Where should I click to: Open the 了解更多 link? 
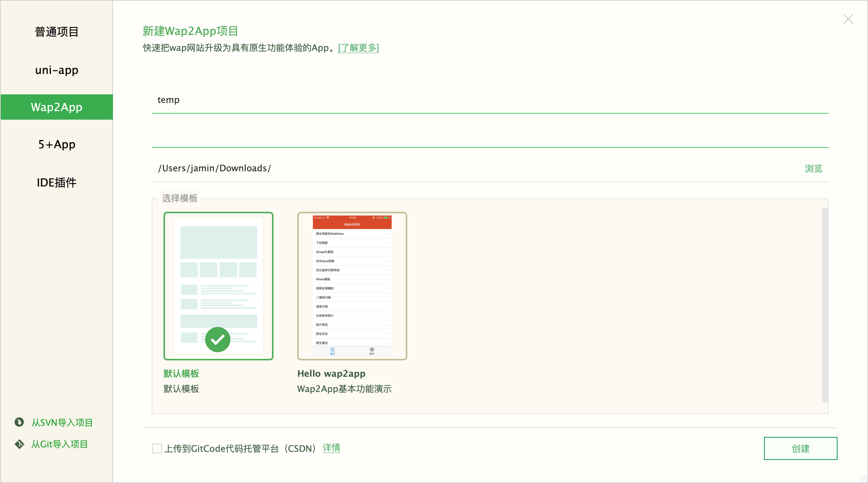click(358, 48)
